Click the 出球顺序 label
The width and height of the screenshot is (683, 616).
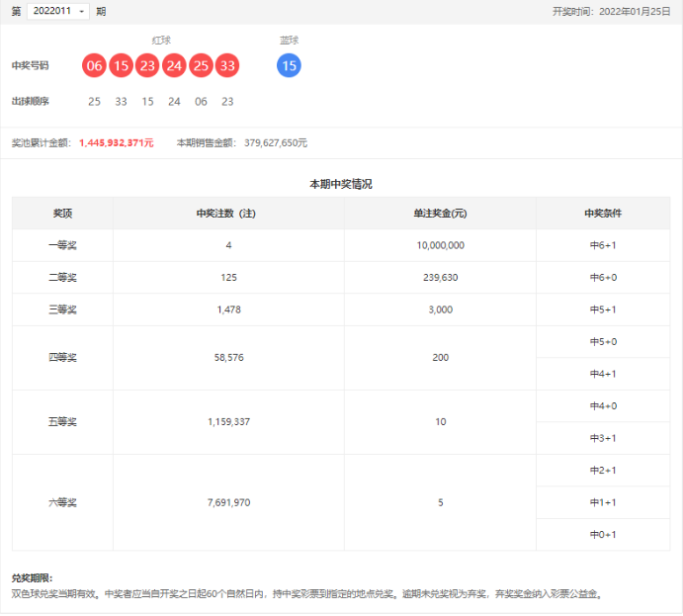(30, 101)
